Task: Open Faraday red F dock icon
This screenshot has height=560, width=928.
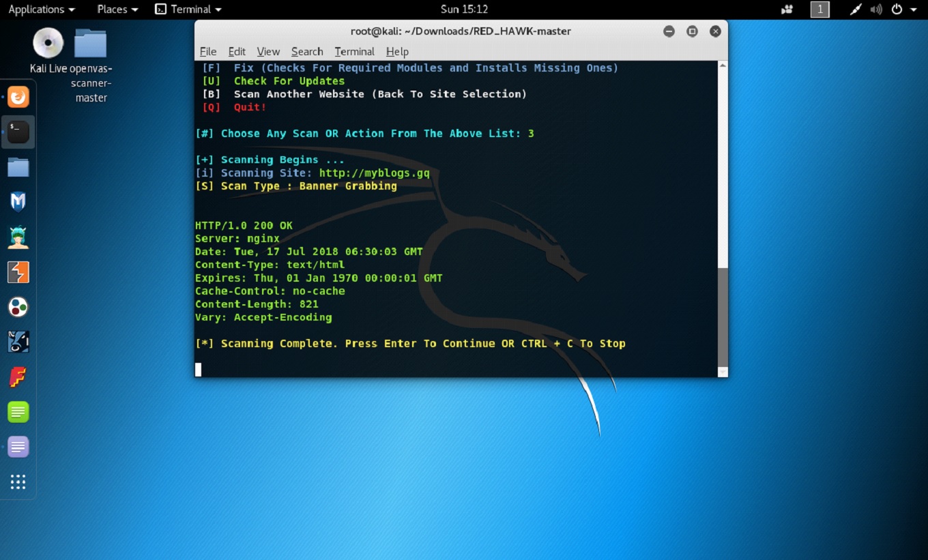Action: tap(18, 377)
